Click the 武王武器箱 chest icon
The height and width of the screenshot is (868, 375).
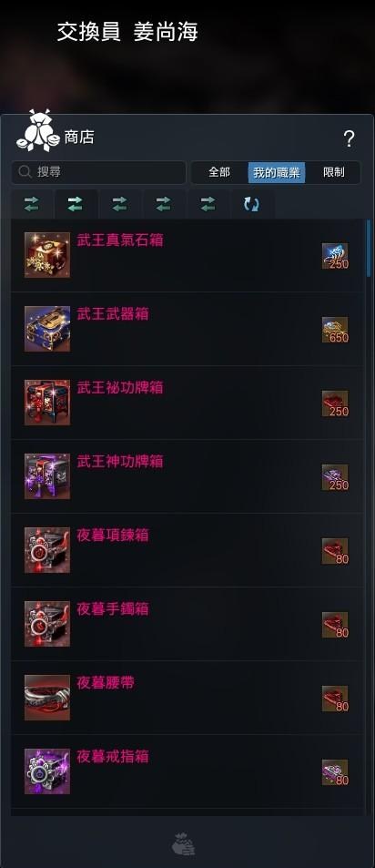(x=47, y=328)
